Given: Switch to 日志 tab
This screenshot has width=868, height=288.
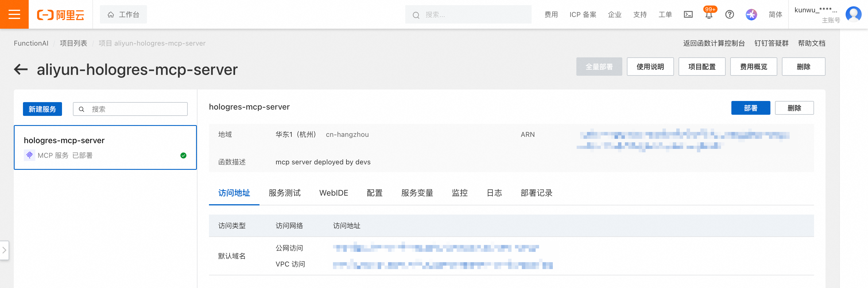Looking at the screenshot, I should click(494, 193).
